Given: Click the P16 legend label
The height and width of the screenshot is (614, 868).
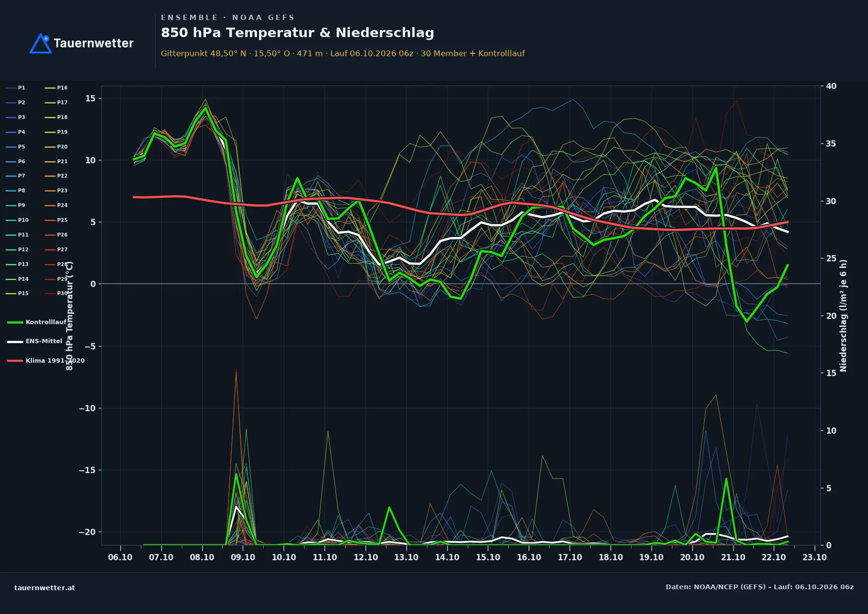Looking at the screenshot, I should [x=62, y=88].
